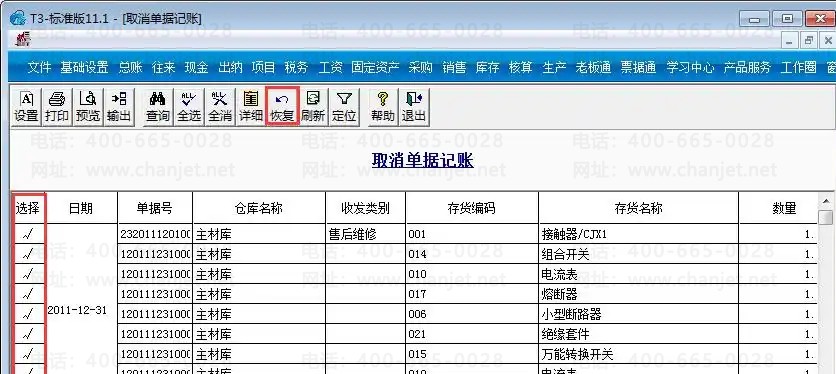Click the 单据号 column header
Viewport: 836px width, 374px height.
155,208
